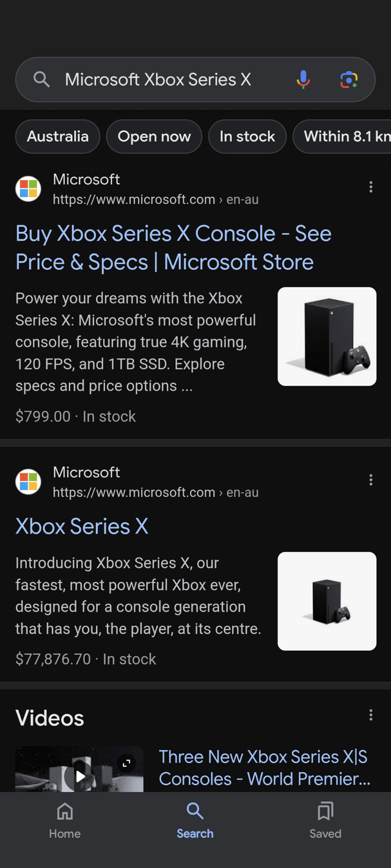The height and width of the screenshot is (868, 391).
Task: Open options menu for first Microsoft result
Action: point(371,187)
